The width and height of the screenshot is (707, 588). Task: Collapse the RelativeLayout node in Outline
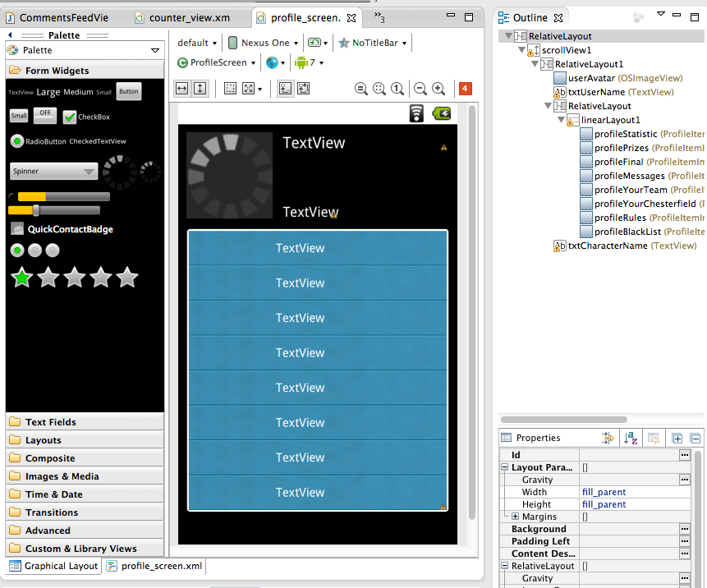click(507, 36)
